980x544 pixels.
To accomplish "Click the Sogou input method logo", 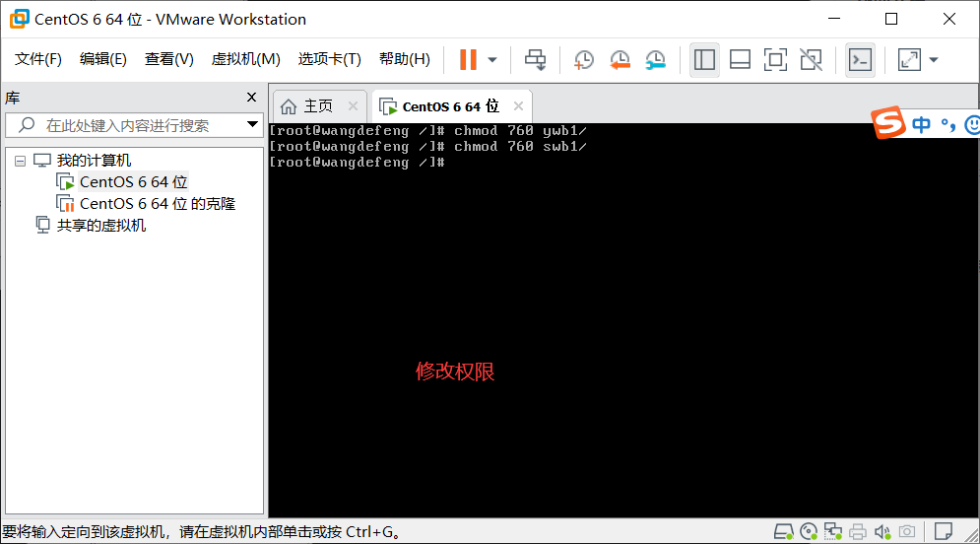I will click(x=888, y=122).
